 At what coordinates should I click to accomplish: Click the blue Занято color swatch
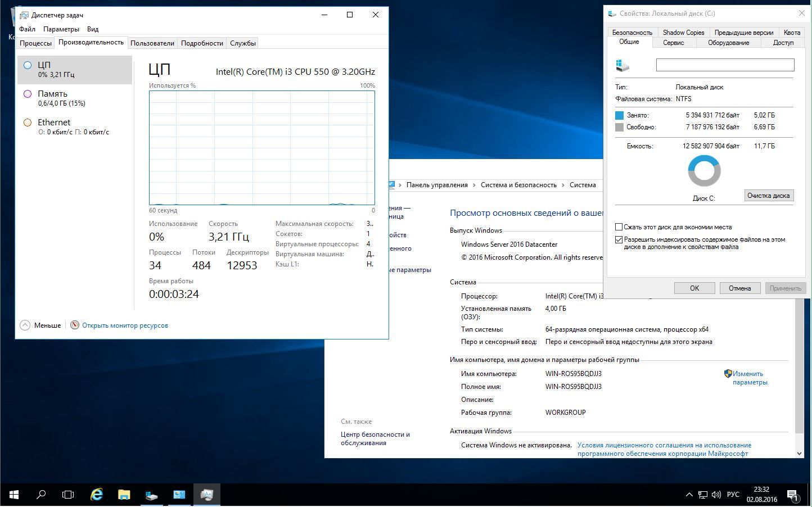click(620, 115)
